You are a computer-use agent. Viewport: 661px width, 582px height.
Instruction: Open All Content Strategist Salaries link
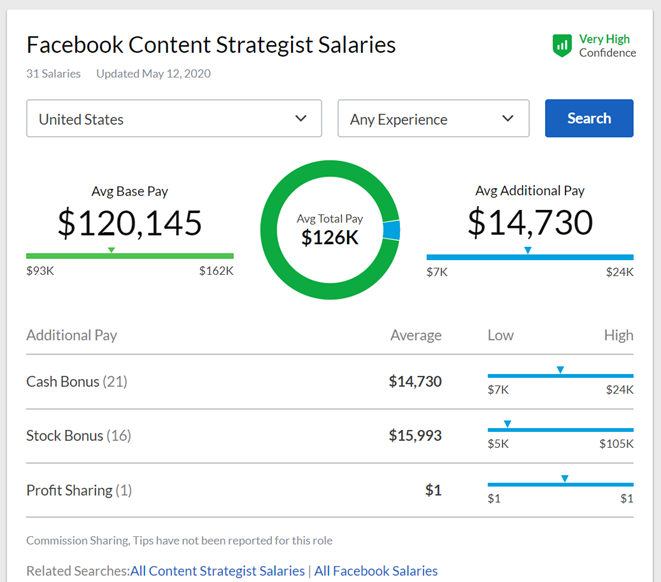(217, 570)
